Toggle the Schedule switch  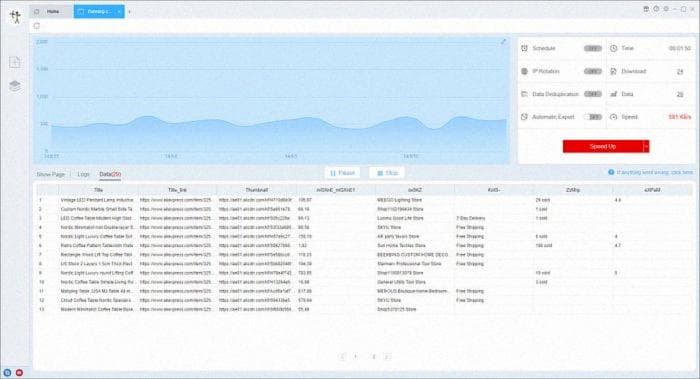pyautogui.click(x=593, y=48)
